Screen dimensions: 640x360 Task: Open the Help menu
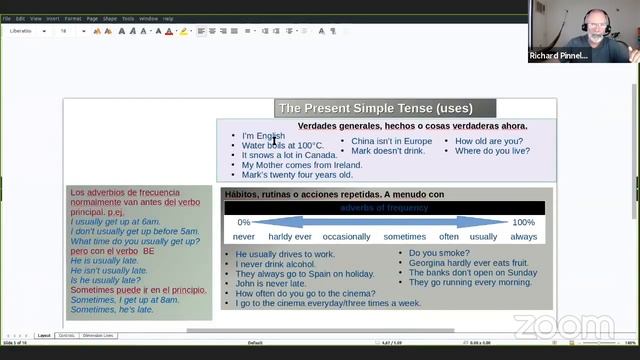coord(168,19)
